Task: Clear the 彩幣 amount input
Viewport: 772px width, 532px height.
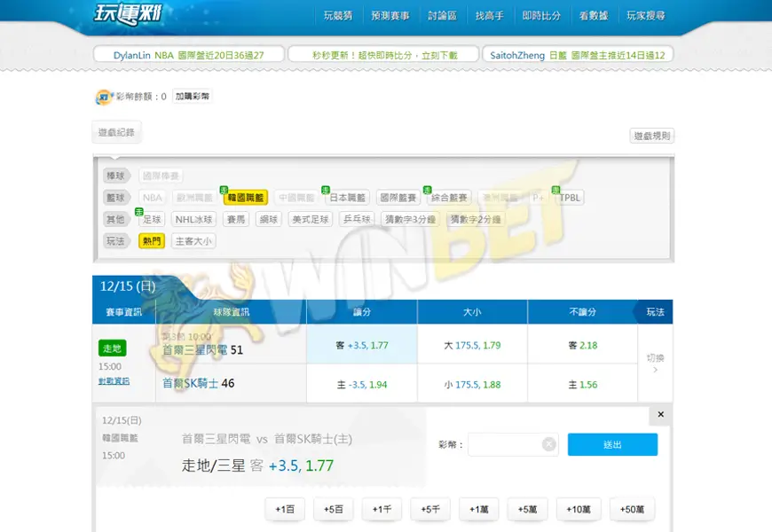Action: [x=549, y=444]
